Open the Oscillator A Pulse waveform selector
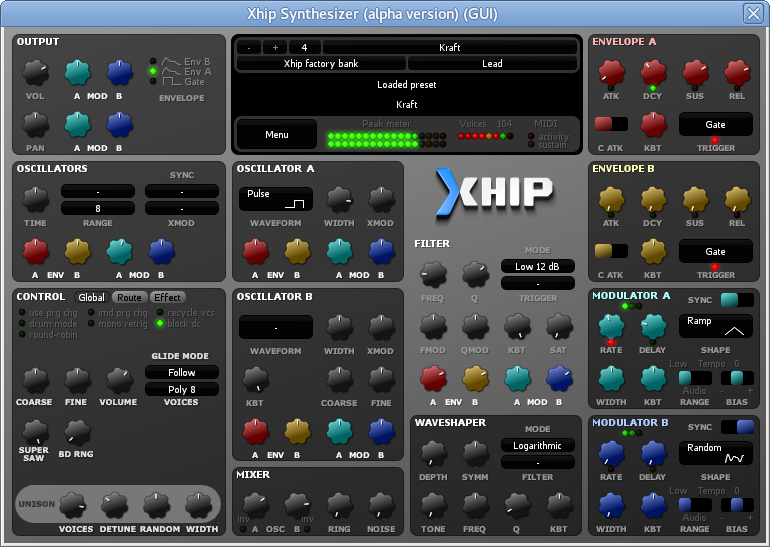770x547 pixels. click(x=275, y=199)
